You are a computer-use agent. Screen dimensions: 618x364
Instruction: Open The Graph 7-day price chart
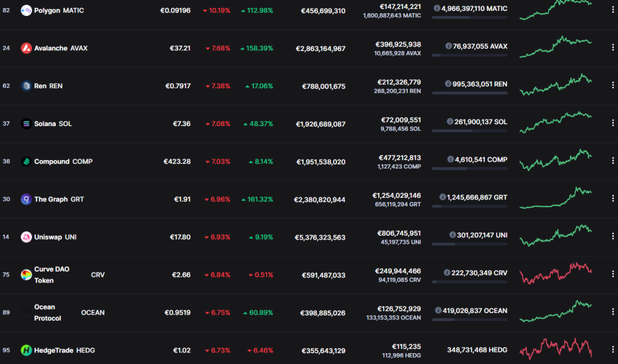pyautogui.click(x=555, y=198)
